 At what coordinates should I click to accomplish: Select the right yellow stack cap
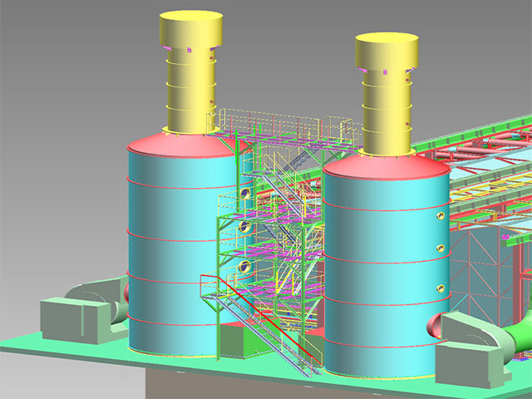387,51
